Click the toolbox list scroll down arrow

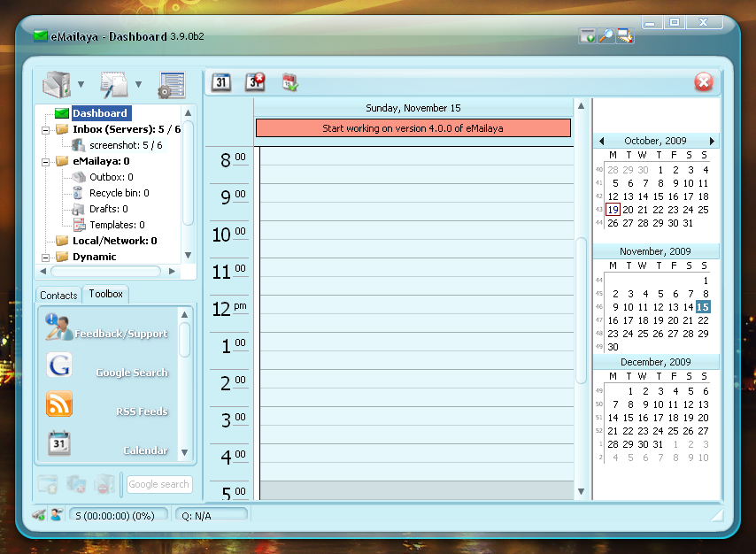tap(184, 453)
